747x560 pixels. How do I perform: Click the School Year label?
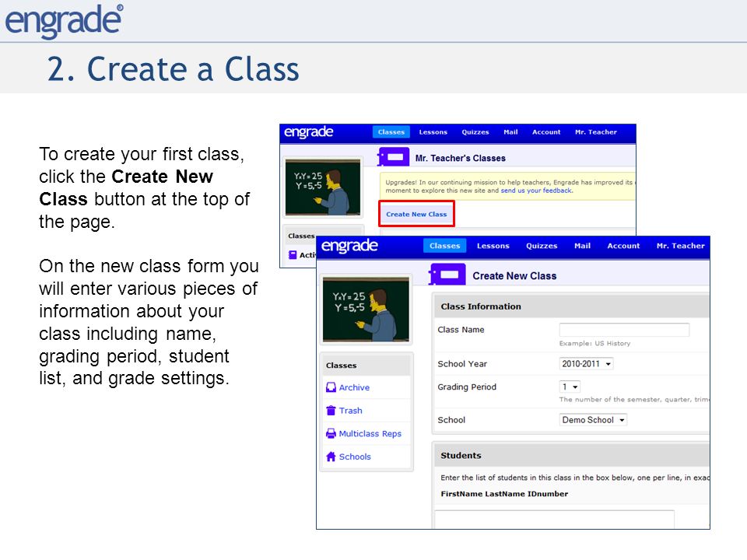pyautogui.click(x=462, y=364)
